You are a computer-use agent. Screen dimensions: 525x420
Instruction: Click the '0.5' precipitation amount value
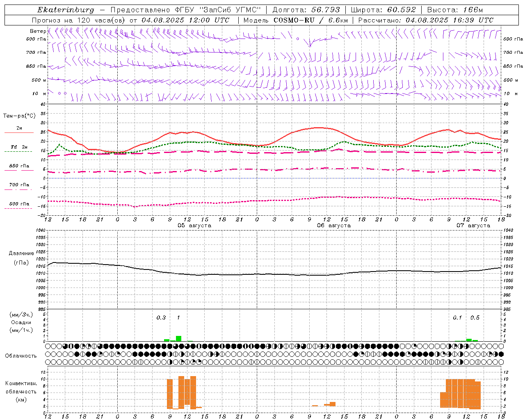(x=475, y=318)
